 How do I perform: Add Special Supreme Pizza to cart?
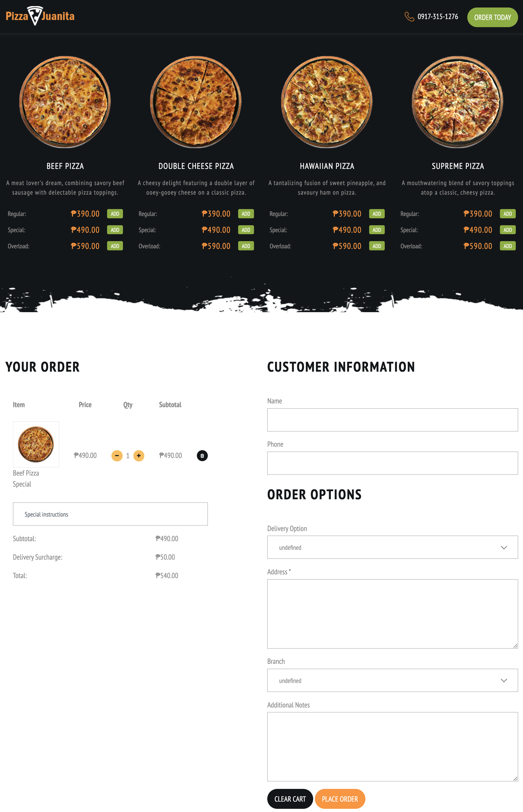pyautogui.click(x=507, y=230)
